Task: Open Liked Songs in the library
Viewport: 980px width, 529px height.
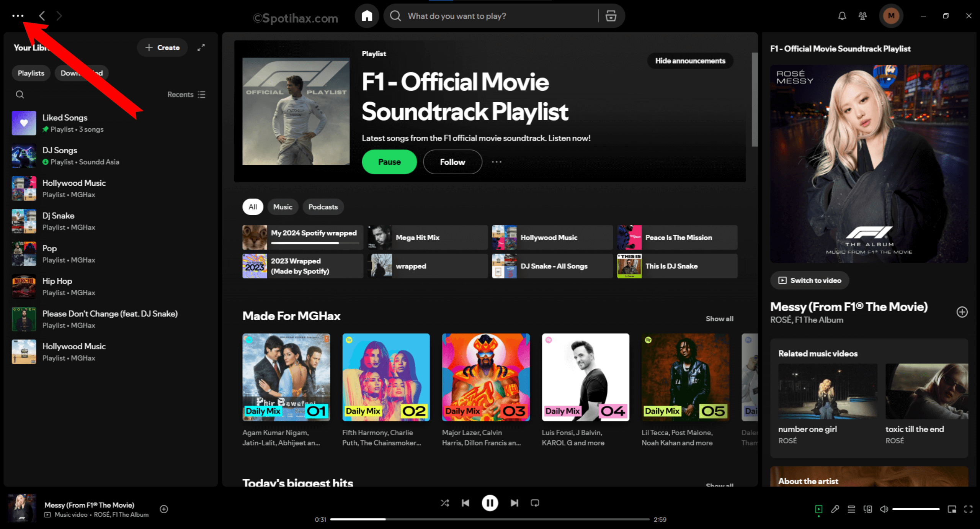Action: click(111, 123)
